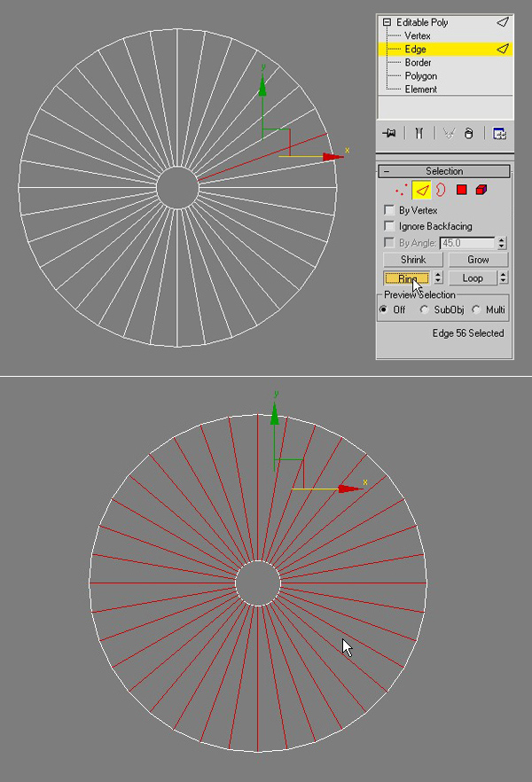Click the Edge selection mode icon
Screen dimensions: 532x782
point(421,189)
